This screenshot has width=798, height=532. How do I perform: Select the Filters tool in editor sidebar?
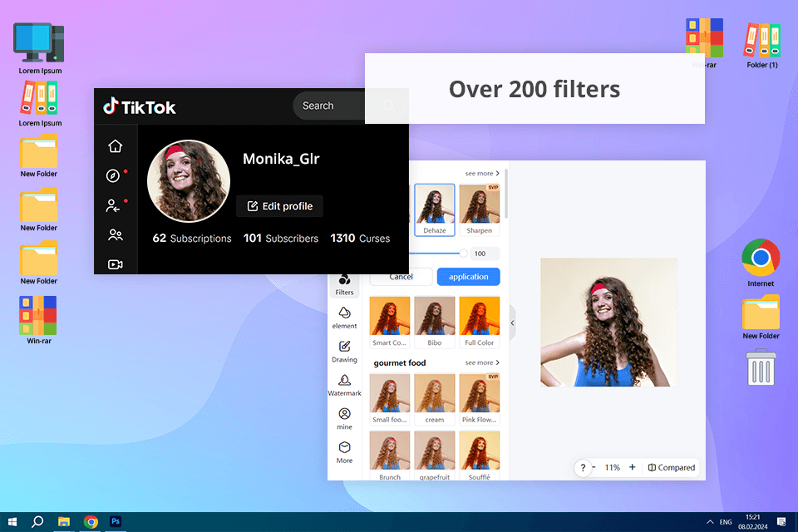pos(344,285)
